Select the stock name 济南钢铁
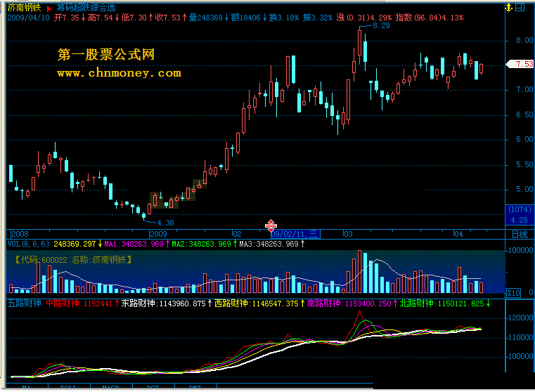The height and width of the screenshot is (392, 535). coord(24,8)
